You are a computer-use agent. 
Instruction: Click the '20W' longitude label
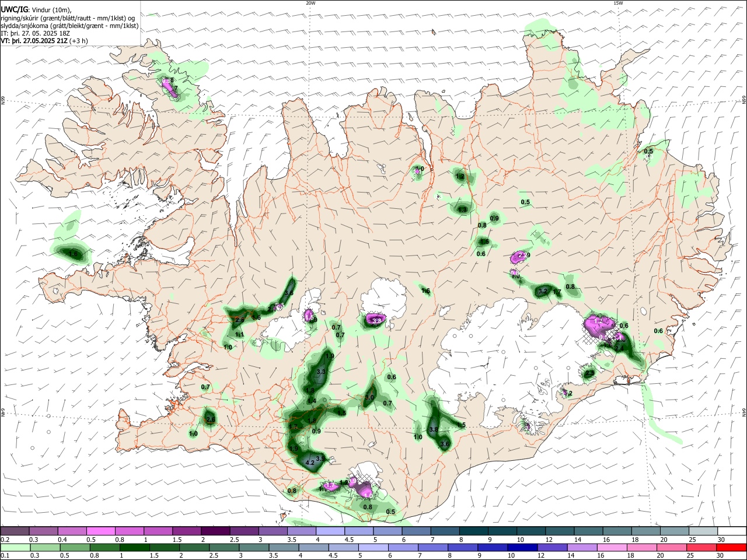pos(310,3)
